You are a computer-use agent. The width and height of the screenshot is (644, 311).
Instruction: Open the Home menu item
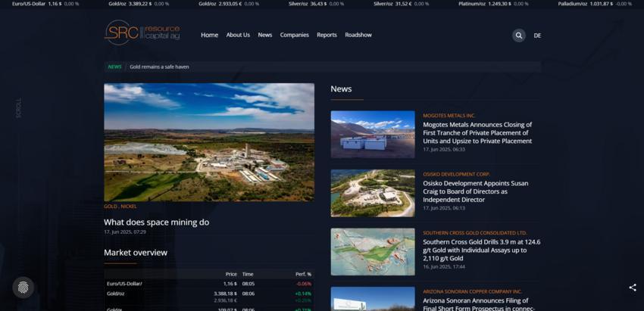coord(209,35)
